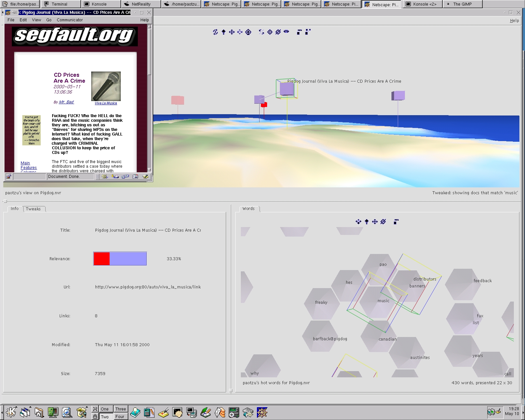Screen dimensions: 525x420
Task: Click the slash with curved arrows icon
Action: [262, 32]
